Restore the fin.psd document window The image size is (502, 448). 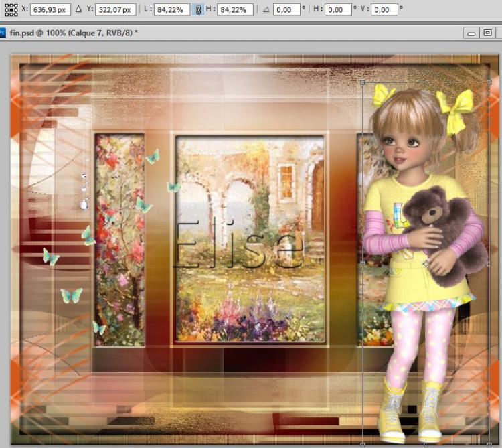coord(487,33)
